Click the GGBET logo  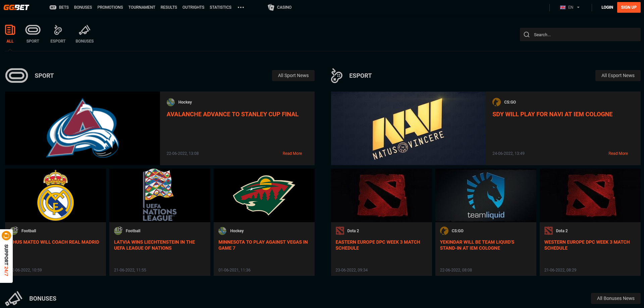pos(16,7)
